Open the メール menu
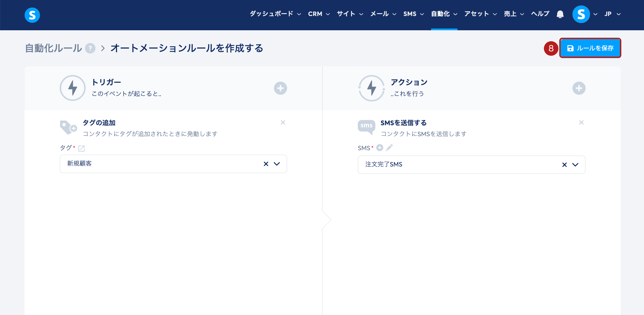The image size is (644, 315). click(383, 14)
